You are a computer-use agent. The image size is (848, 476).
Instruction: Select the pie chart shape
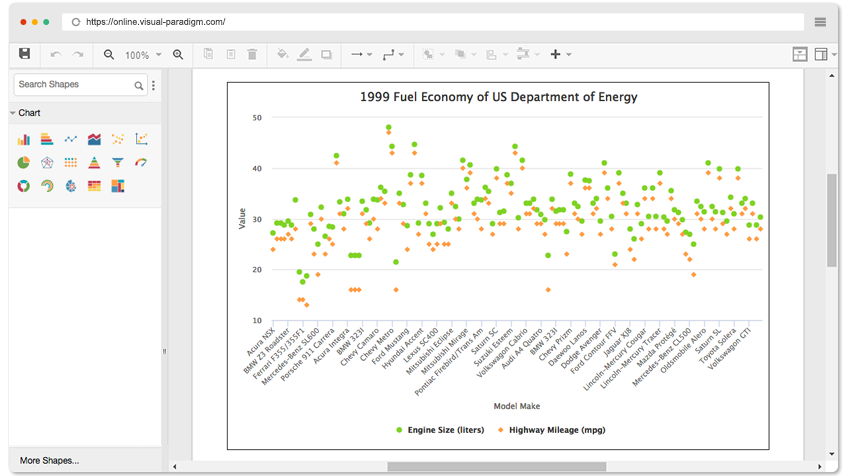24,163
